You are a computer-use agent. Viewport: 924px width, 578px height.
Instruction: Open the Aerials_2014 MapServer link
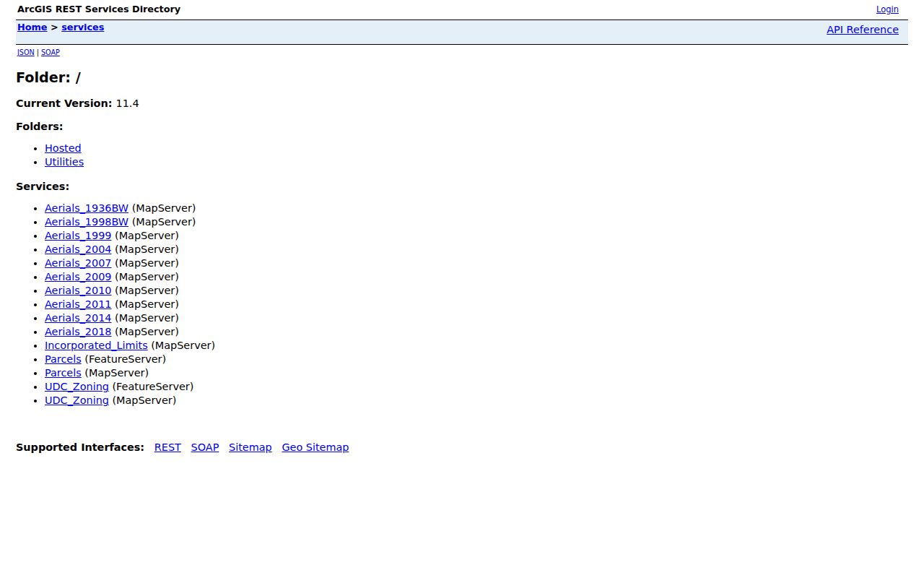click(78, 318)
